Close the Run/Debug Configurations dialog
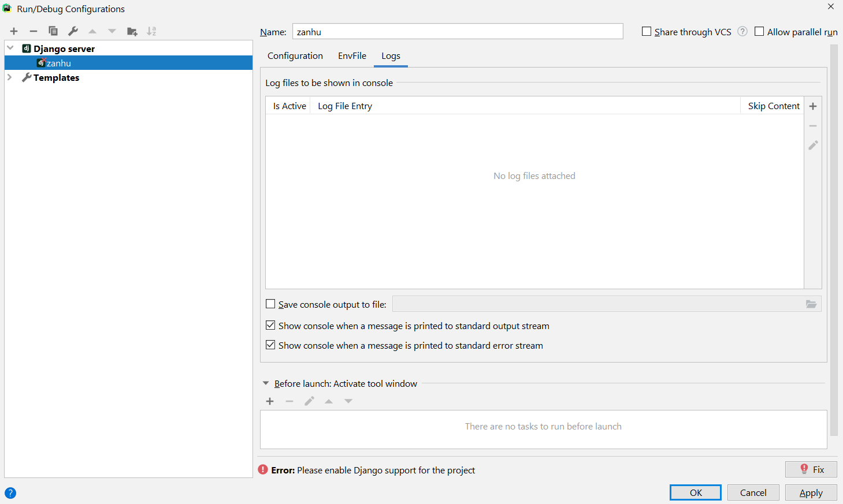This screenshot has height=504, width=843. point(831,7)
